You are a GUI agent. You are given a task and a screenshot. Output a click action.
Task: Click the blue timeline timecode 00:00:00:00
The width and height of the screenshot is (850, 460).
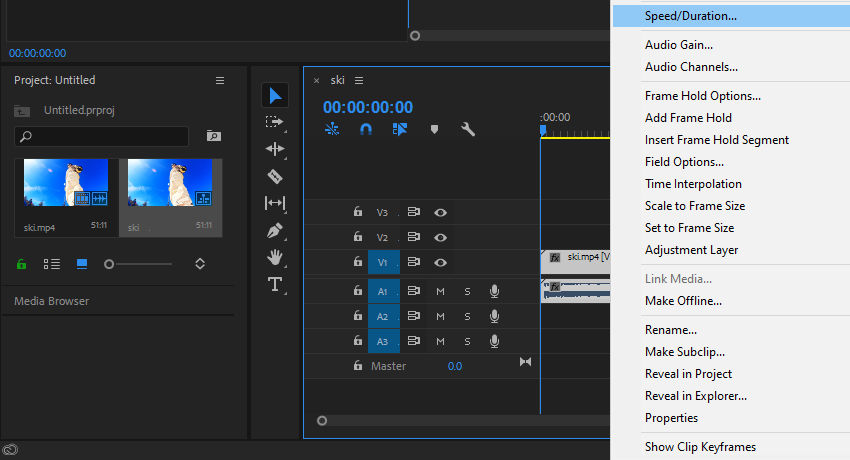[368, 107]
